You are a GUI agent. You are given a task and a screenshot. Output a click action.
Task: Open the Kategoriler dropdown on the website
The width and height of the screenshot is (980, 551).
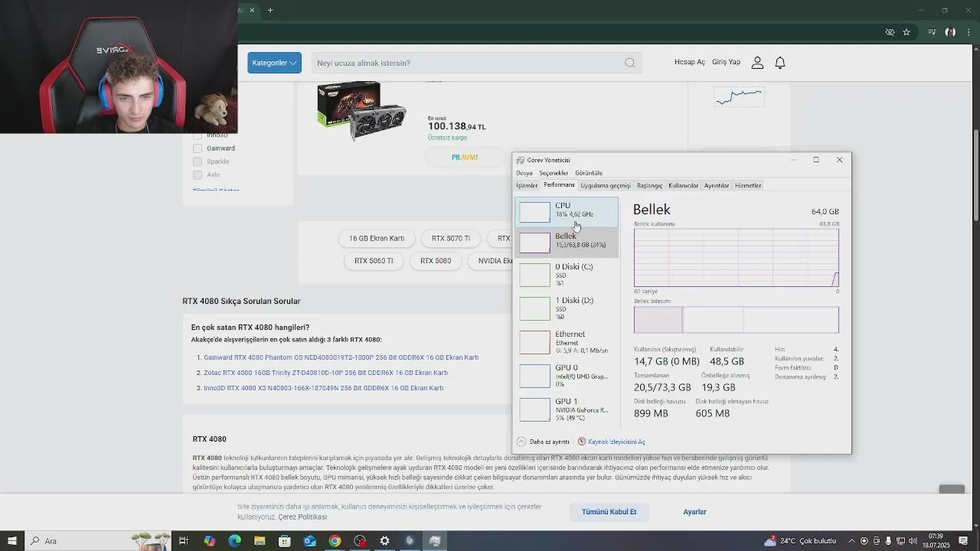point(274,63)
